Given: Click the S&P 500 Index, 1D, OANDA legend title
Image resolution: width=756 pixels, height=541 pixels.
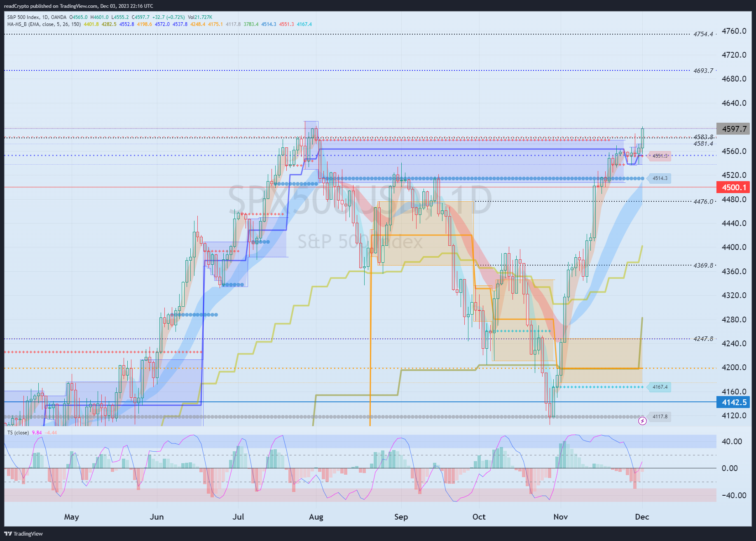Looking at the screenshot, I should pyautogui.click(x=37, y=17).
